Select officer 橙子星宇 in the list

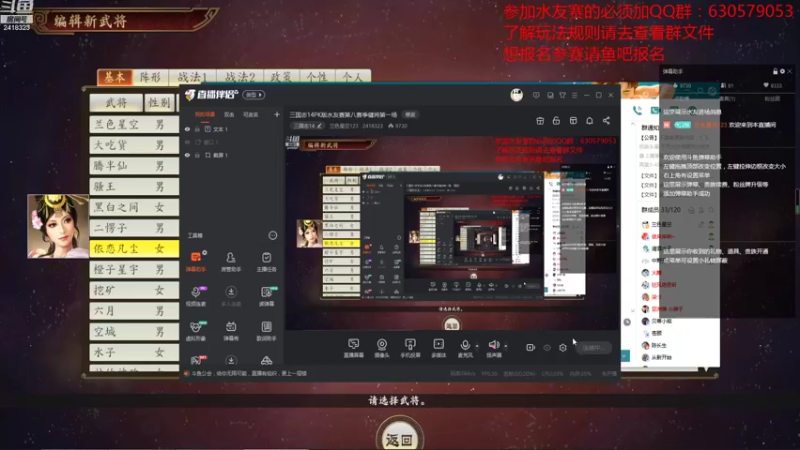coord(134,269)
